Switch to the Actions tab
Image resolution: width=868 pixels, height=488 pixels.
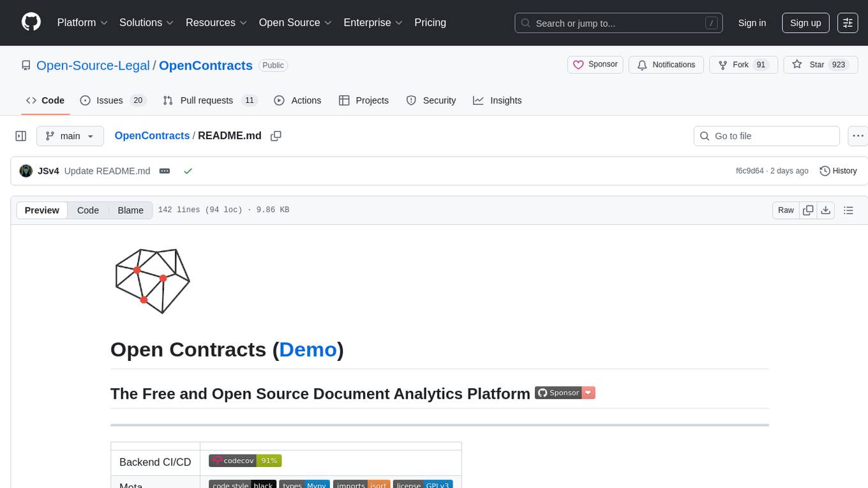click(297, 100)
